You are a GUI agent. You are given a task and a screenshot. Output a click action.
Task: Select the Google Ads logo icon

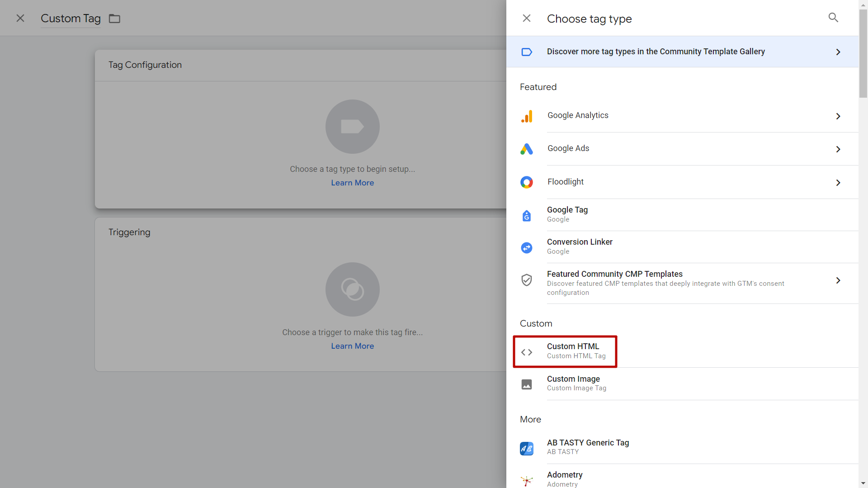[x=527, y=149]
